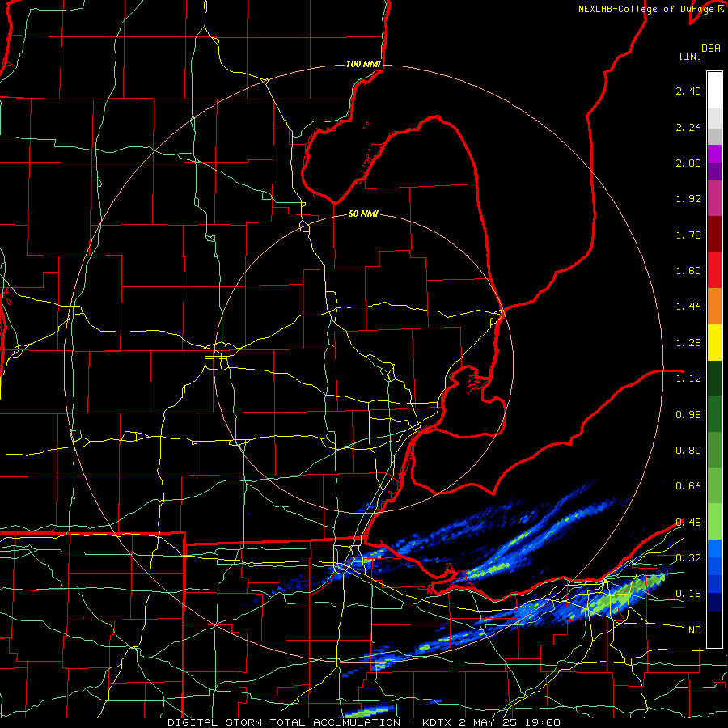Select the bright red swatch beside 1.60
Viewport: 728px width, 728px height.
tap(714, 270)
